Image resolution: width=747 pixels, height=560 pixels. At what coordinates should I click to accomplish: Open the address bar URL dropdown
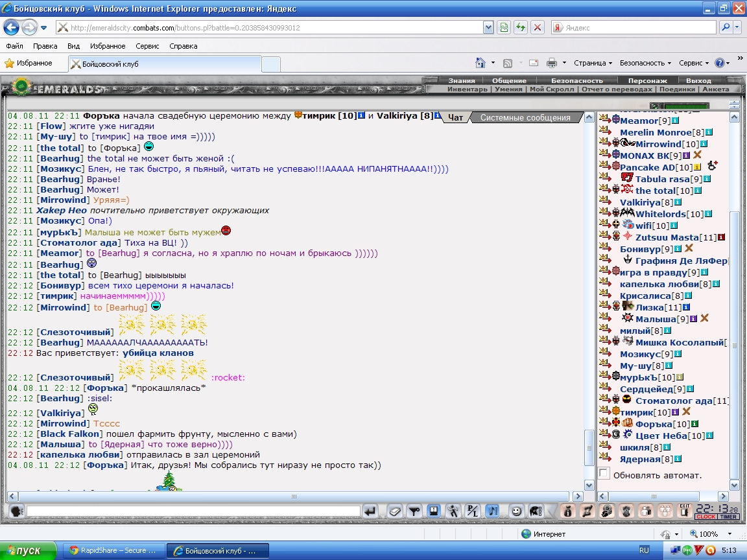pos(488,28)
